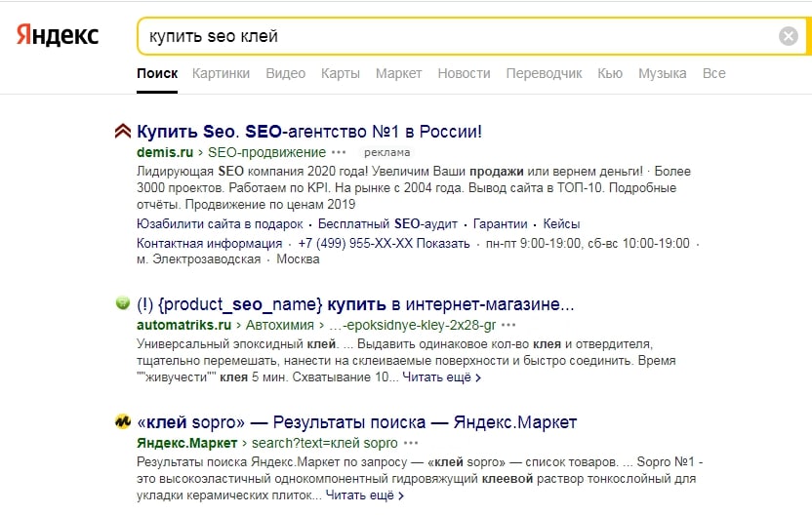This screenshot has height=515, width=812.
Task: Open the Переводчик tab
Action: click(x=544, y=73)
